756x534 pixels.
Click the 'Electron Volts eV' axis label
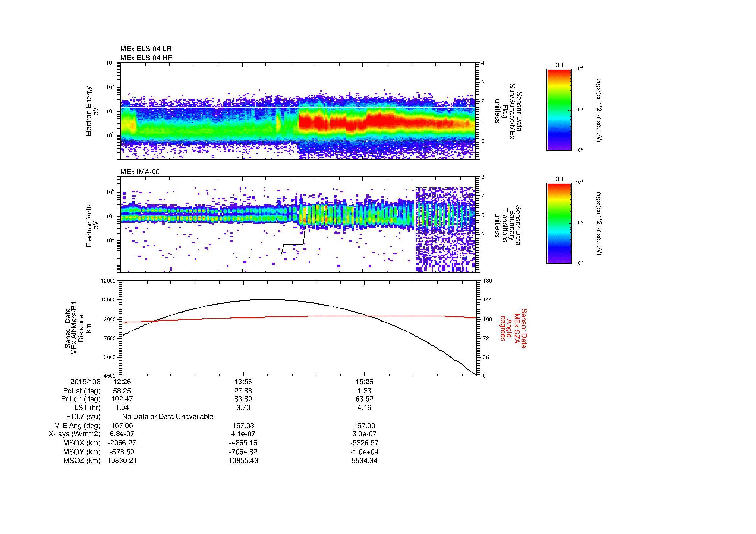click(92, 225)
